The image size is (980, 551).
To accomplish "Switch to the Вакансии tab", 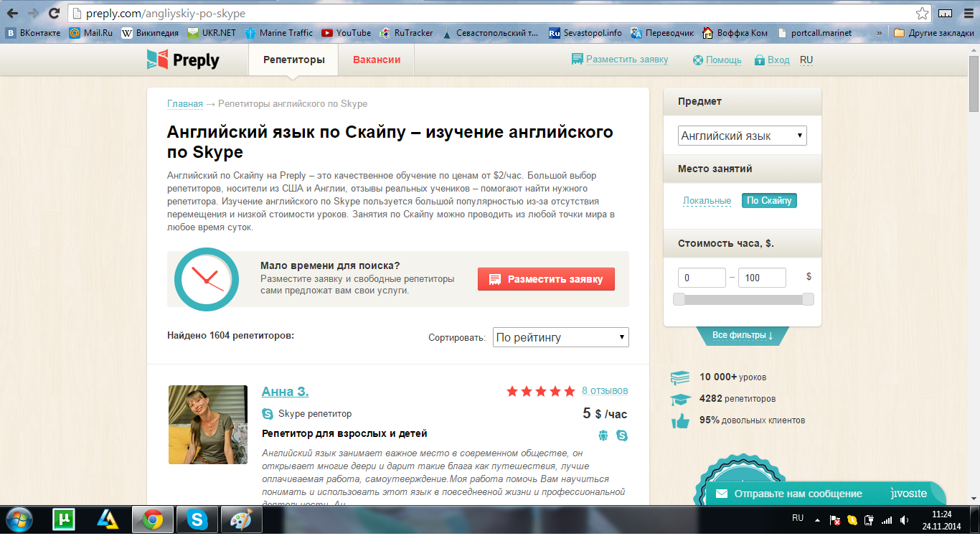I will coord(377,60).
